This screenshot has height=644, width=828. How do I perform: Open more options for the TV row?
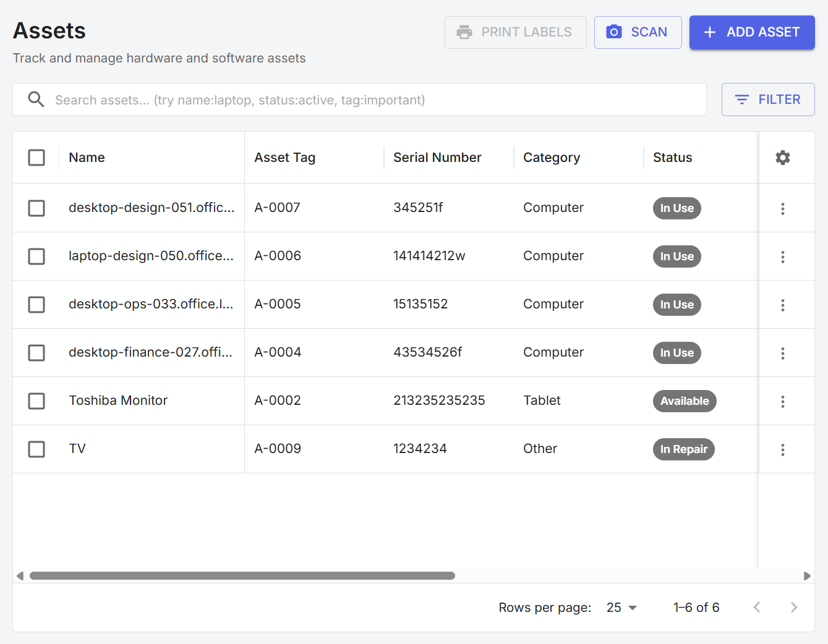[x=782, y=449]
